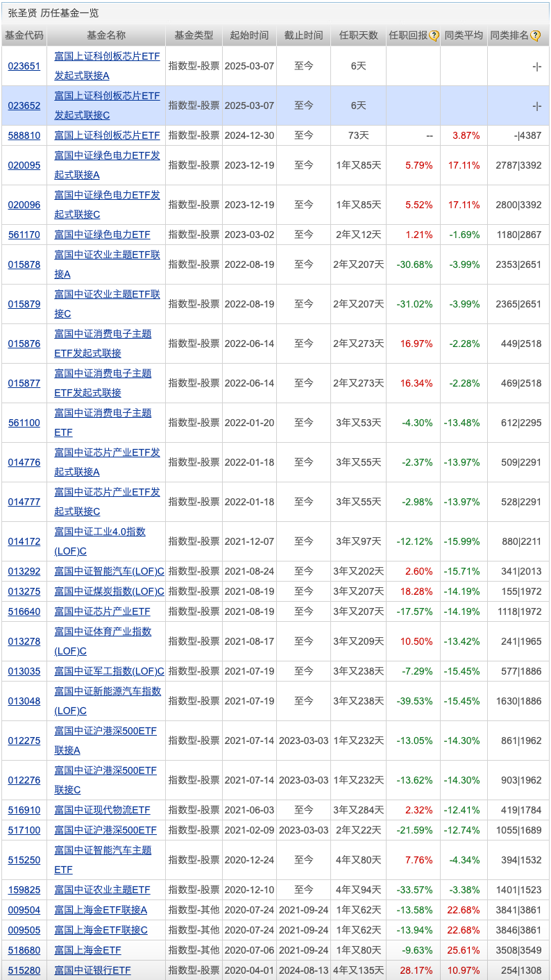Open fund code 015876 link
Viewport: 551px width, 980px height.
(24, 344)
